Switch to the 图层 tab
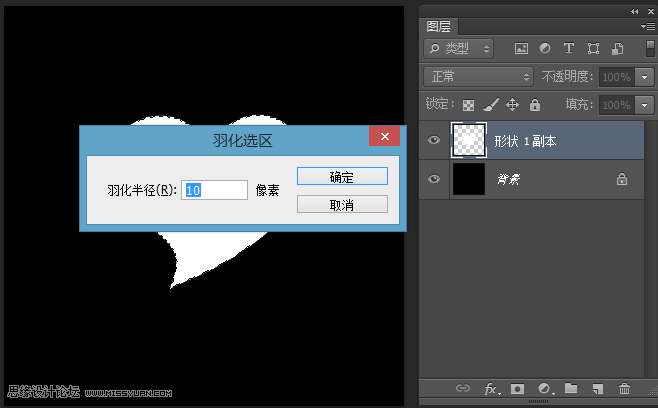The width and height of the screenshot is (658, 408). pos(439,26)
